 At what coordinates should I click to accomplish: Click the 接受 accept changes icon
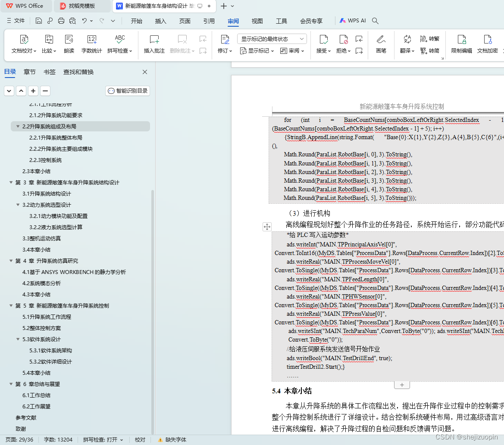tap(323, 44)
